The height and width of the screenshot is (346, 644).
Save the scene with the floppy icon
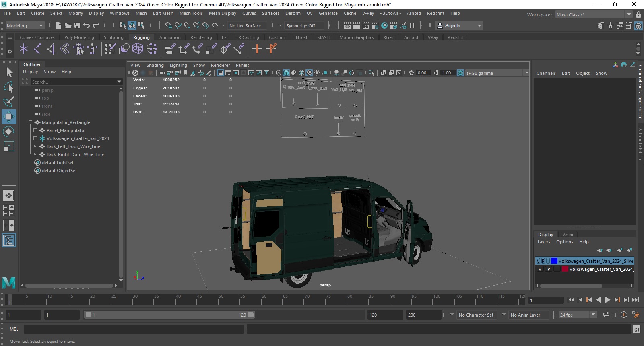tap(77, 25)
